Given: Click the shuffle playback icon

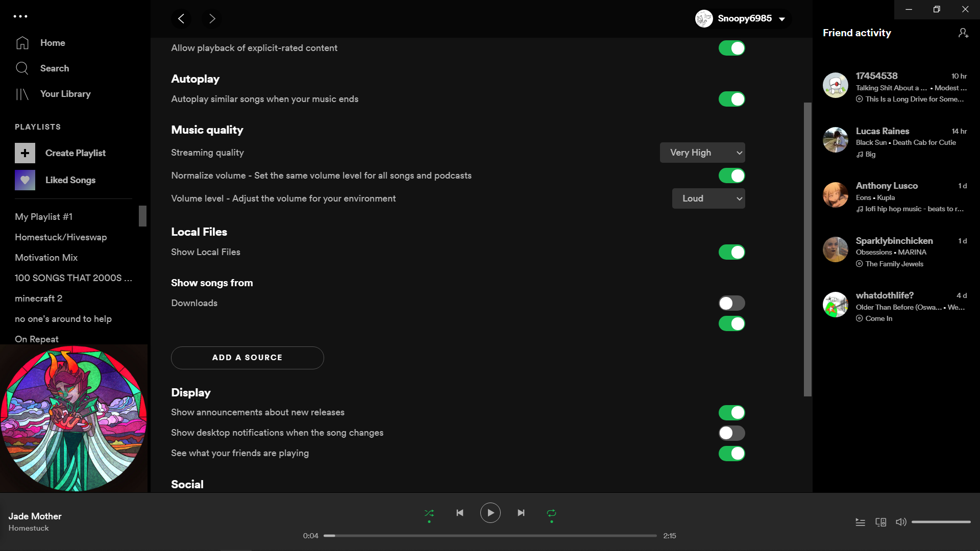Looking at the screenshot, I should pyautogui.click(x=429, y=513).
